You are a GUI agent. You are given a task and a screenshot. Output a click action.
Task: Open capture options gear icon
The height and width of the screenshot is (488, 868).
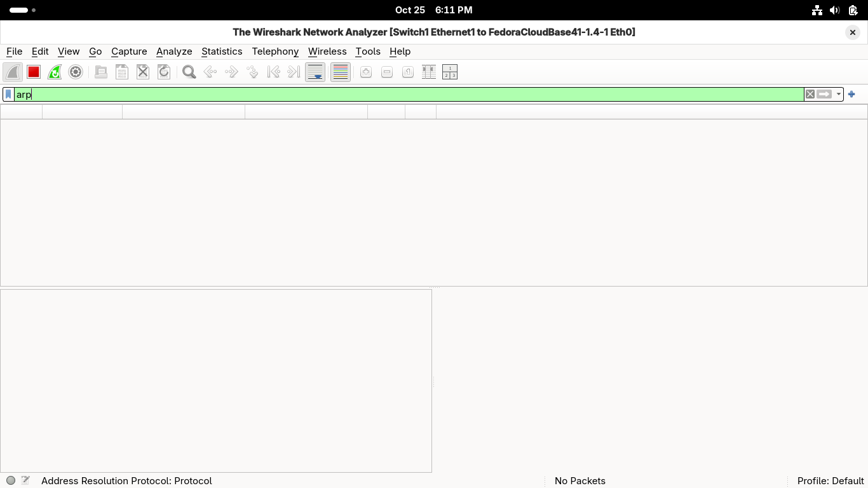(x=76, y=72)
